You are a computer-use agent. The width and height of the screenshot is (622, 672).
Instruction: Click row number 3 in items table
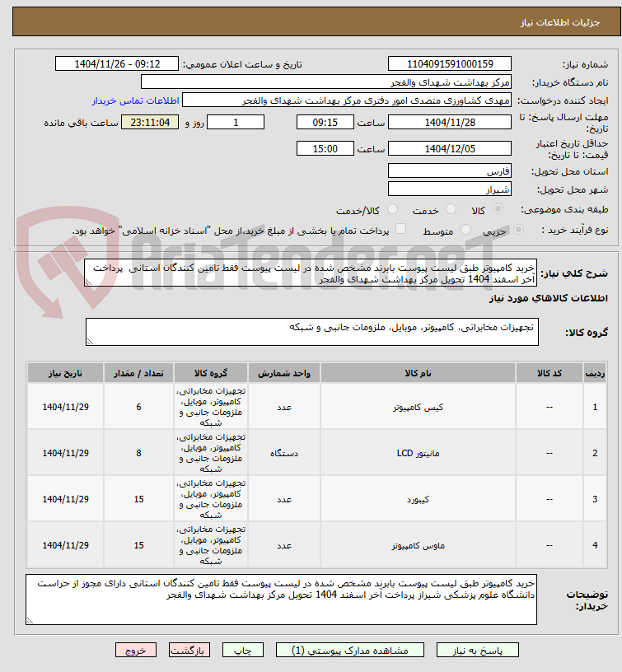pos(595,499)
